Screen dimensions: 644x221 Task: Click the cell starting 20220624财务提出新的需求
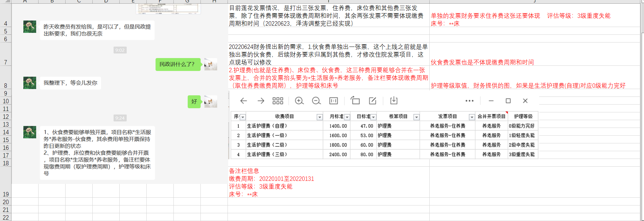click(328, 55)
